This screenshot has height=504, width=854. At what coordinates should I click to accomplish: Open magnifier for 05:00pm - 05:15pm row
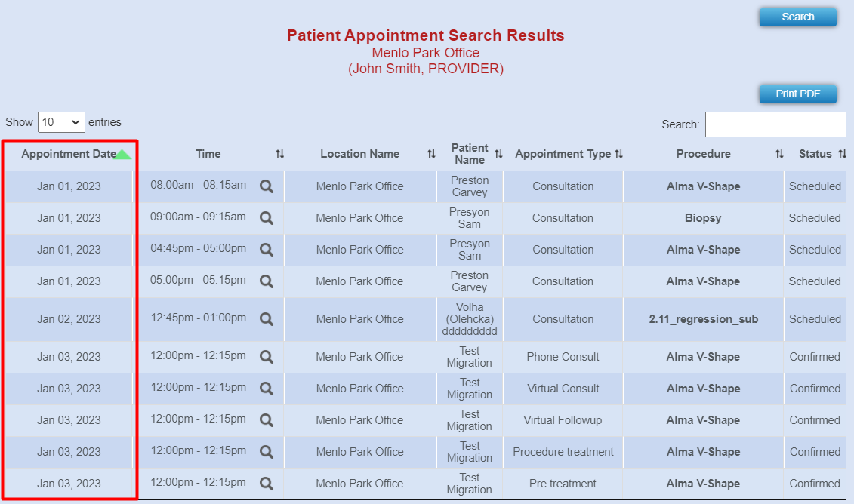click(267, 281)
